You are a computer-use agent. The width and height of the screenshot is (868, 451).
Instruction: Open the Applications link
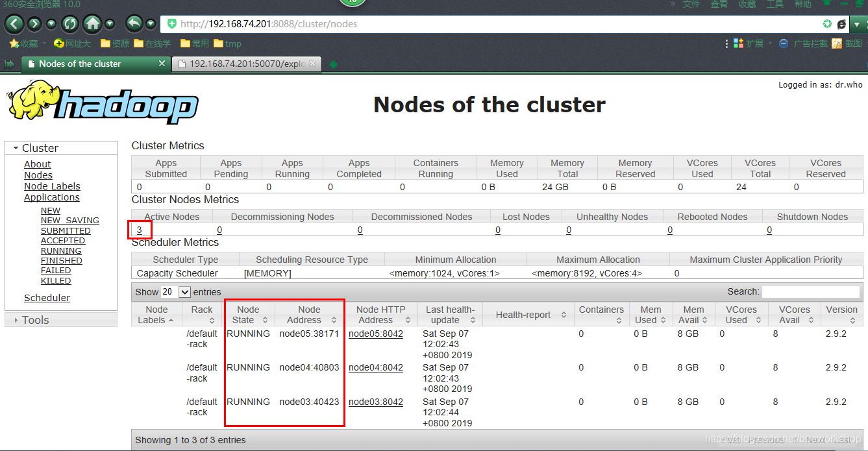click(x=52, y=197)
